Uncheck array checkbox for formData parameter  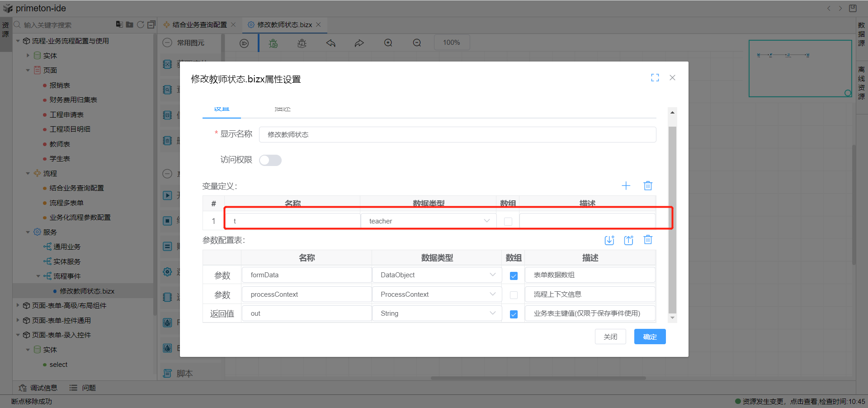pyautogui.click(x=514, y=276)
